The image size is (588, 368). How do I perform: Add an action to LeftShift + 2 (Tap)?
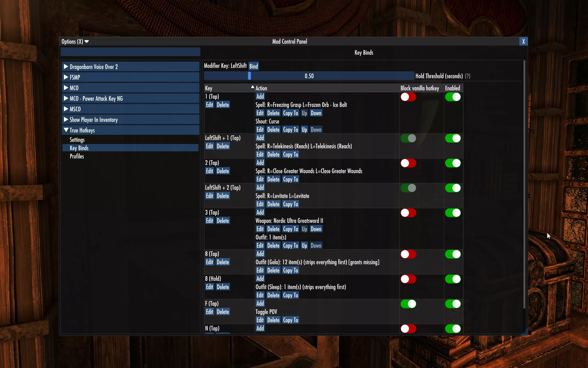click(x=260, y=188)
